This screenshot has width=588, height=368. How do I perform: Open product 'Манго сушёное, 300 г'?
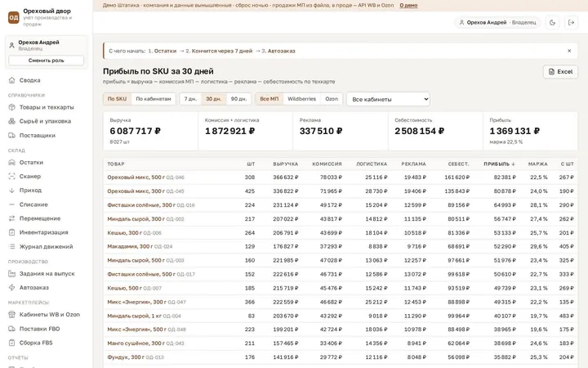tap(136, 343)
